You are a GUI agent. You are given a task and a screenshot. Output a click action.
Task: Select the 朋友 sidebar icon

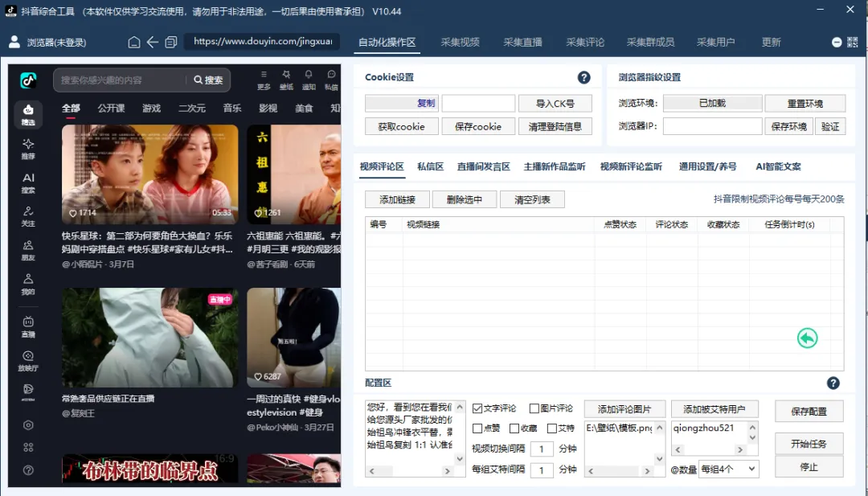28,248
